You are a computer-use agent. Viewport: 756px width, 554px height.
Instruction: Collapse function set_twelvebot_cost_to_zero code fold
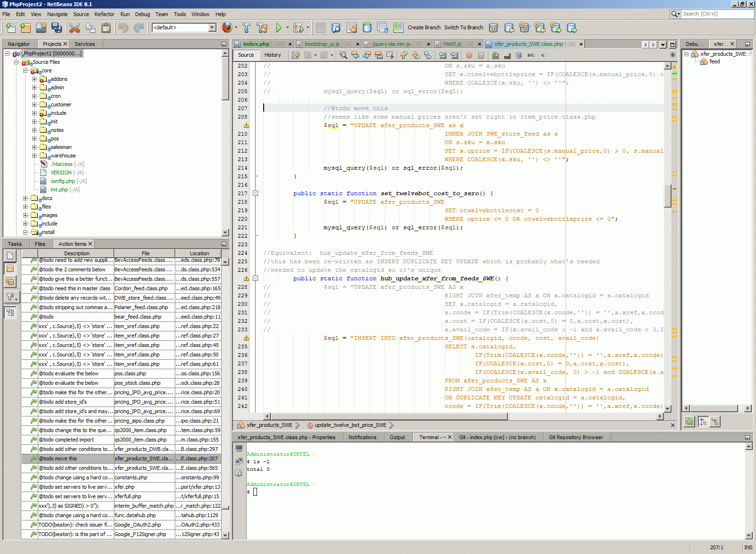(255, 193)
